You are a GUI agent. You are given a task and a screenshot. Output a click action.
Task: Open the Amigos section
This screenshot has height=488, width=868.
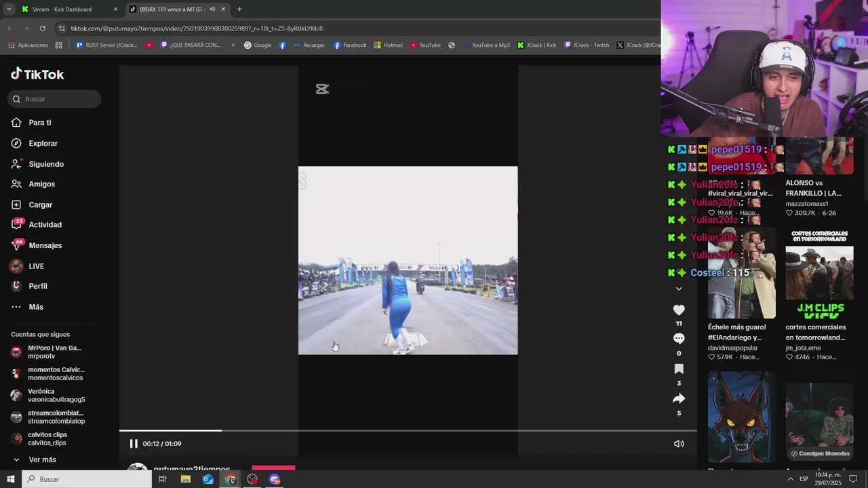click(33, 184)
